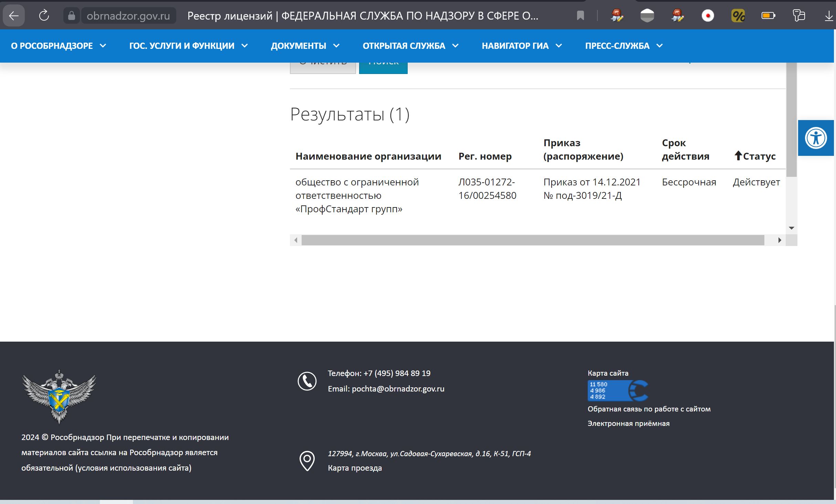Image resolution: width=836 pixels, height=504 pixels.
Task: Click the yellow percent extension icon
Action: 738,16
